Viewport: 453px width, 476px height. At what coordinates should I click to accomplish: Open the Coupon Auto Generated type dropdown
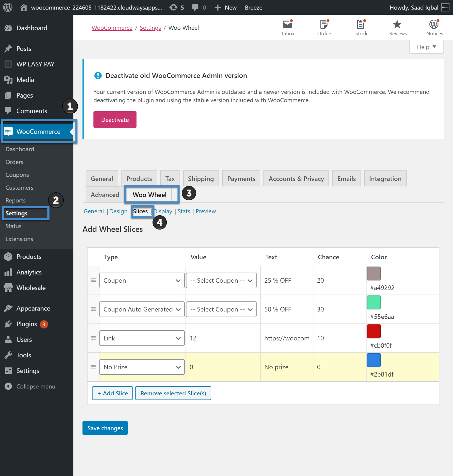(x=142, y=309)
